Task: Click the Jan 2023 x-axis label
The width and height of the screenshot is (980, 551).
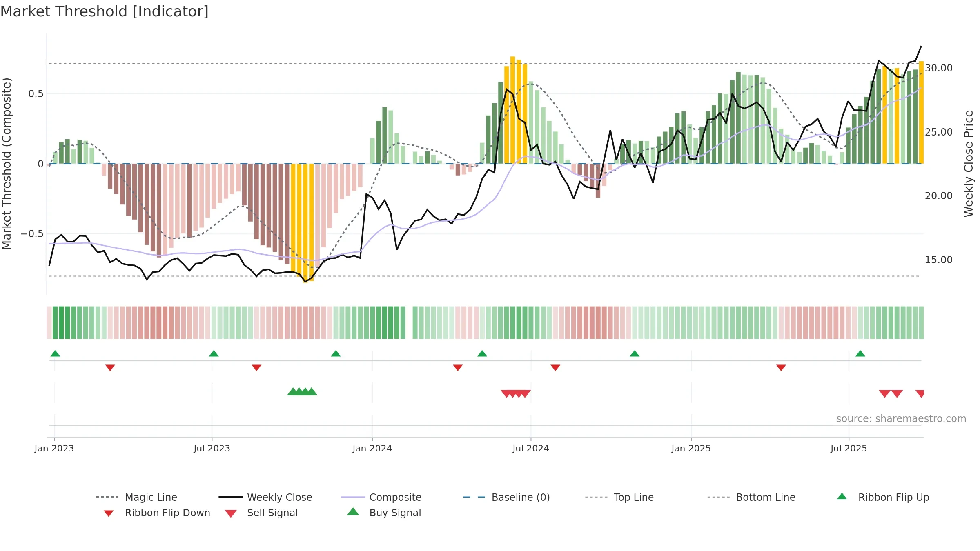Action: (54, 449)
